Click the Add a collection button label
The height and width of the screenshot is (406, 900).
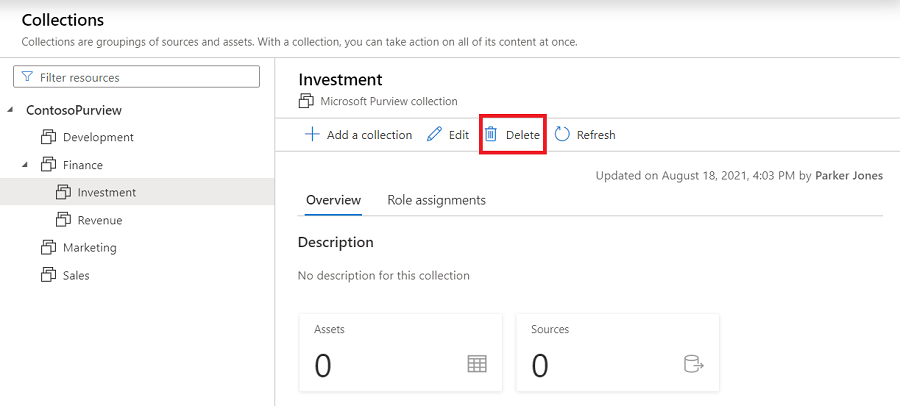click(x=369, y=135)
